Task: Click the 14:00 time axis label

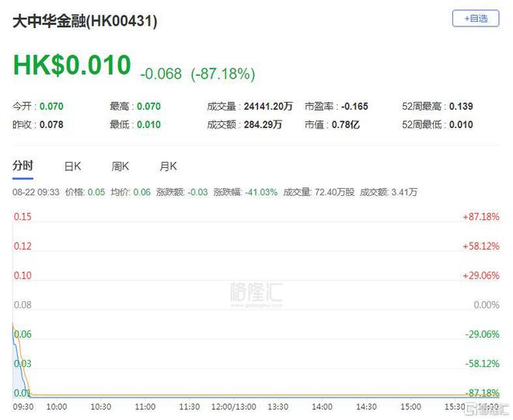Action: [x=323, y=407]
